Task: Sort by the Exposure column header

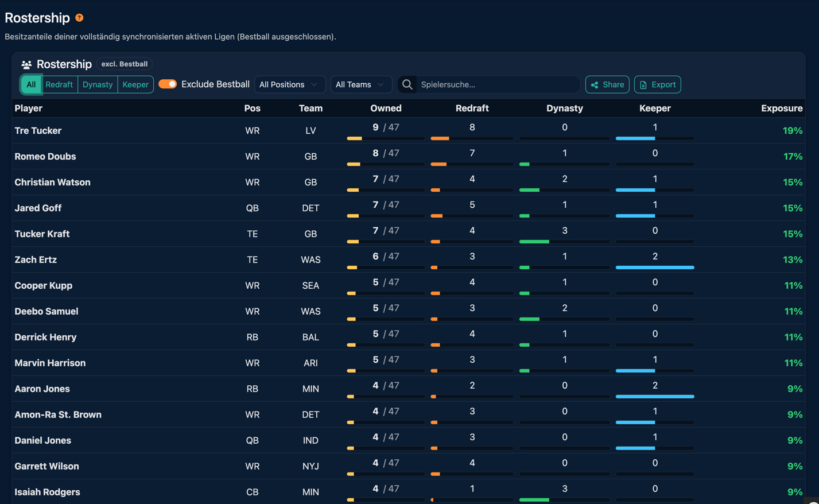Action: pyautogui.click(x=781, y=108)
